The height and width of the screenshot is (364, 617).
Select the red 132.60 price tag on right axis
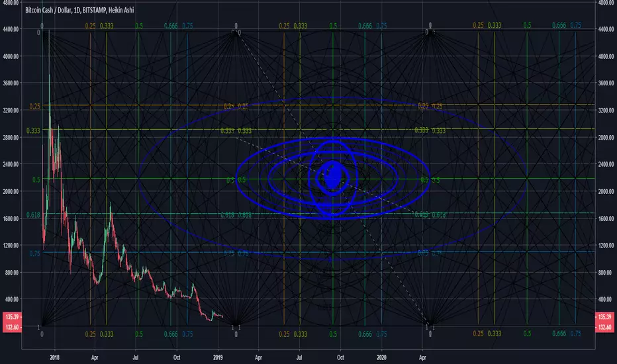point(605,328)
